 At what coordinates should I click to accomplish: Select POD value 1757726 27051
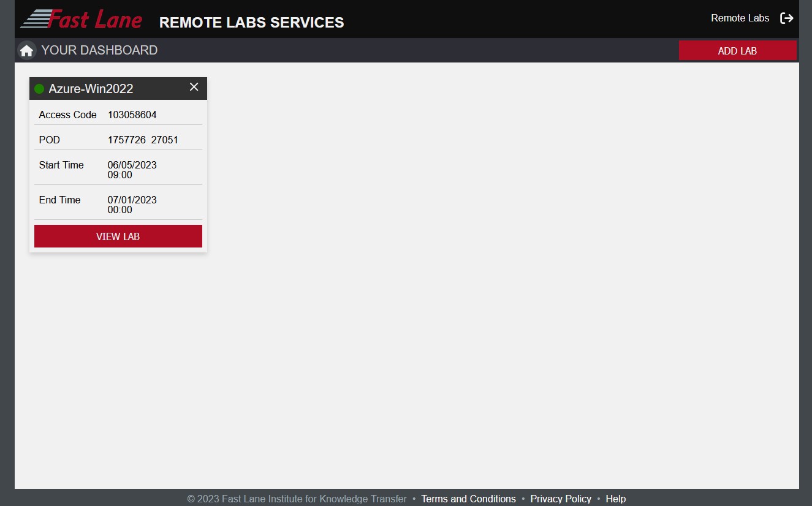tap(143, 140)
